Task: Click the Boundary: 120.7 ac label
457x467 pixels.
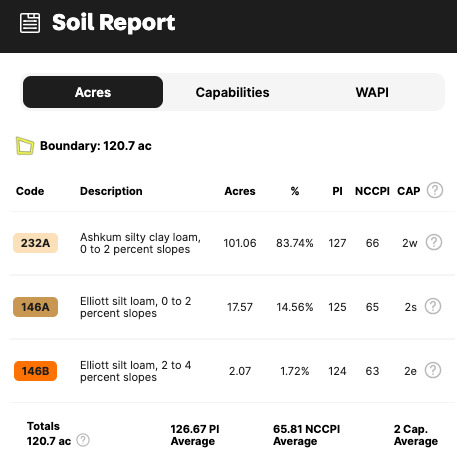Action: 96,146
